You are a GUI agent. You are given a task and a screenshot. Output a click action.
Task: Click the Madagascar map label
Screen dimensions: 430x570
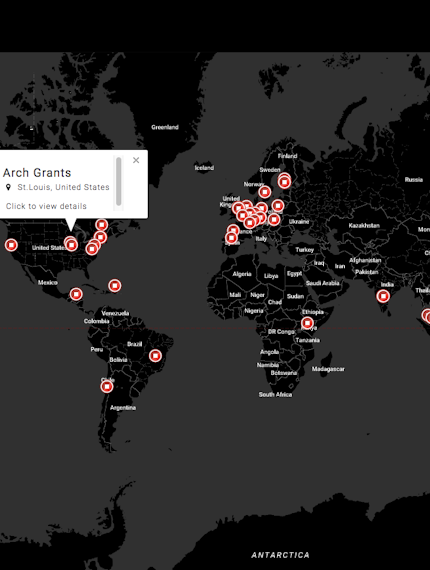(x=328, y=369)
